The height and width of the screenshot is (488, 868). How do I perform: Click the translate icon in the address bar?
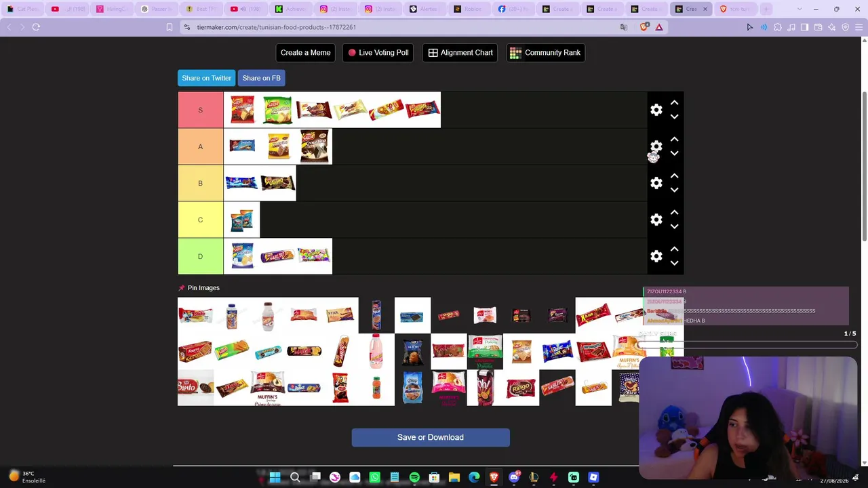[624, 27]
